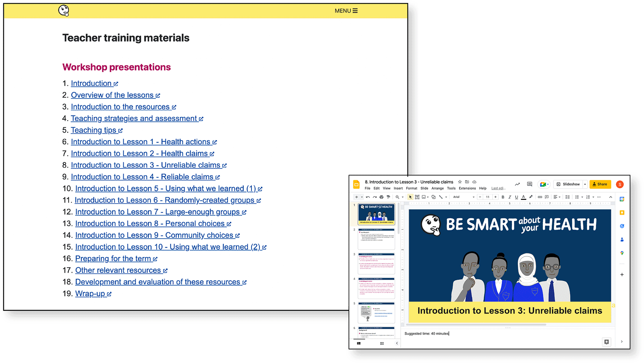Click the Paint format roller icon
This screenshot has height=363, width=644.
tap(388, 197)
